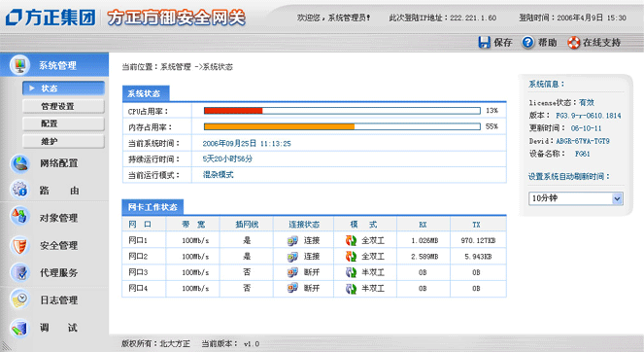
Task: Click the 方正集团 logo
Action: pyautogui.click(x=51, y=18)
